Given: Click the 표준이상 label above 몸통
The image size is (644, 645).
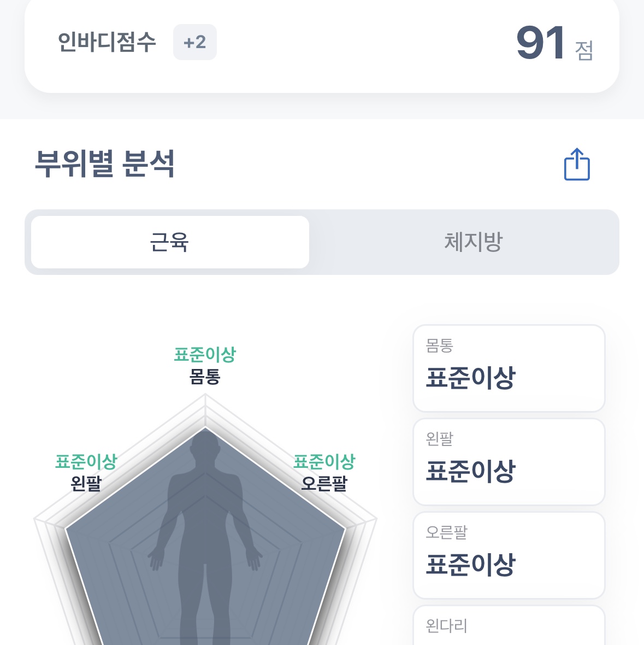Looking at the screenshot, I should coord(205,354).
